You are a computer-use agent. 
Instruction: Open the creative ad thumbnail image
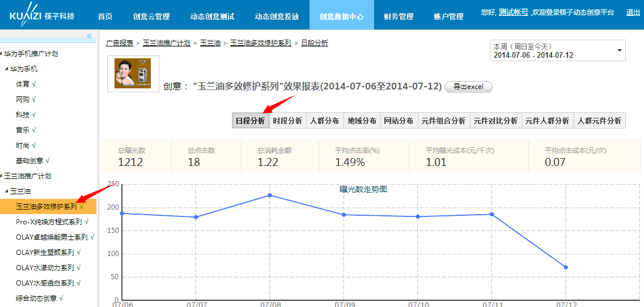tap(133, 74)
